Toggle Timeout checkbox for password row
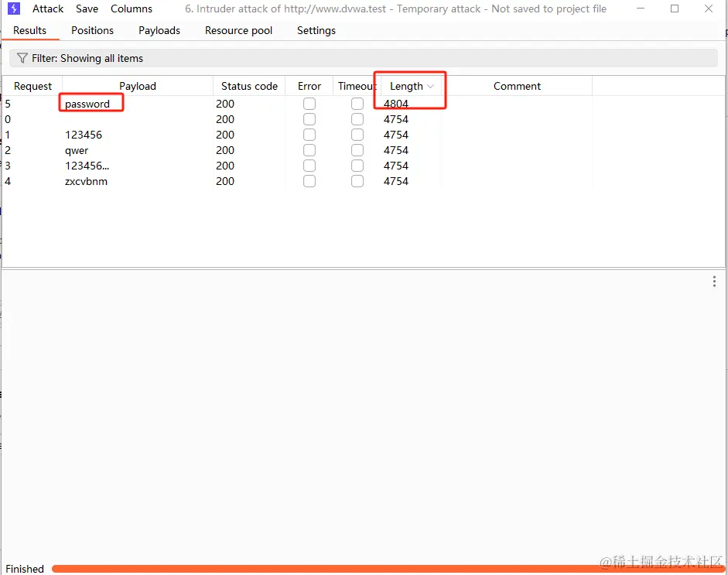 pos(357,104)
